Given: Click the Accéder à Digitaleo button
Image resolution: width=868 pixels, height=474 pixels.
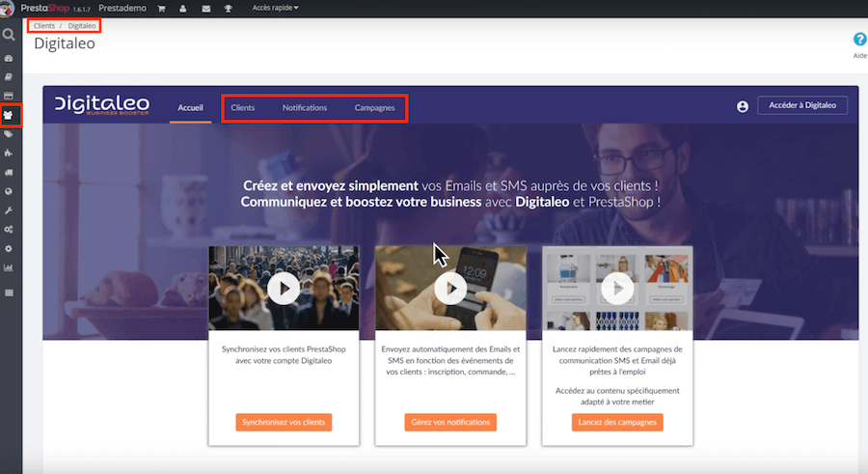Looking at the screenshot, I should tap(802, 105).
